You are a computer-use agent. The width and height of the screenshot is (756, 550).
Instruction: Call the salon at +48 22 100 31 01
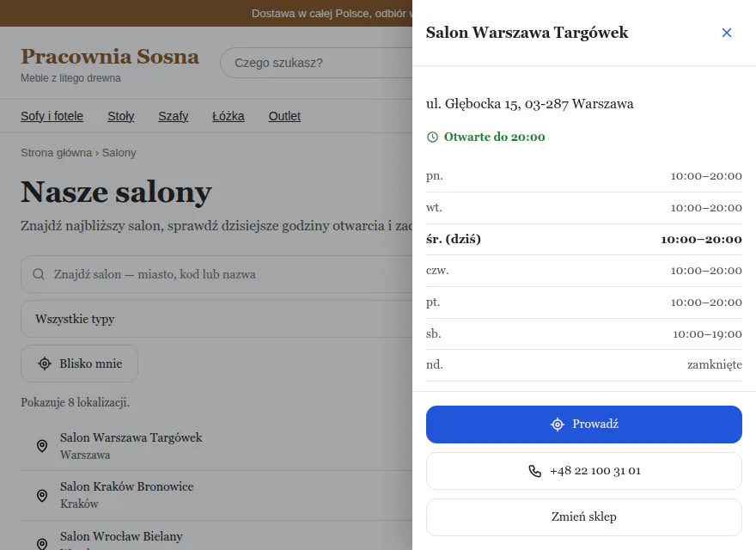tap(584, 471)
